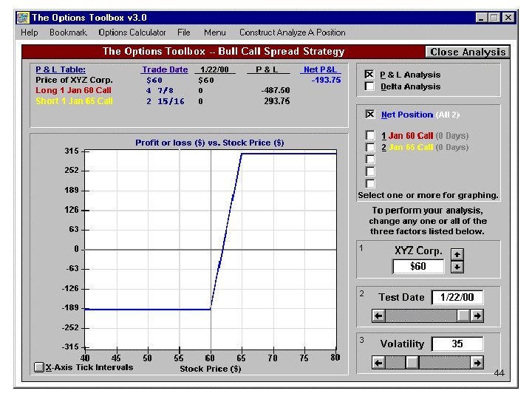532x399 pixels.
Task: Click the Trade Date header link
Action: [x=165, y=69]
